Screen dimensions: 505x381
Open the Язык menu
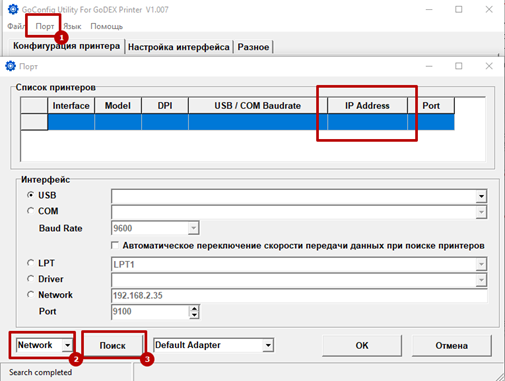point(72,26)
